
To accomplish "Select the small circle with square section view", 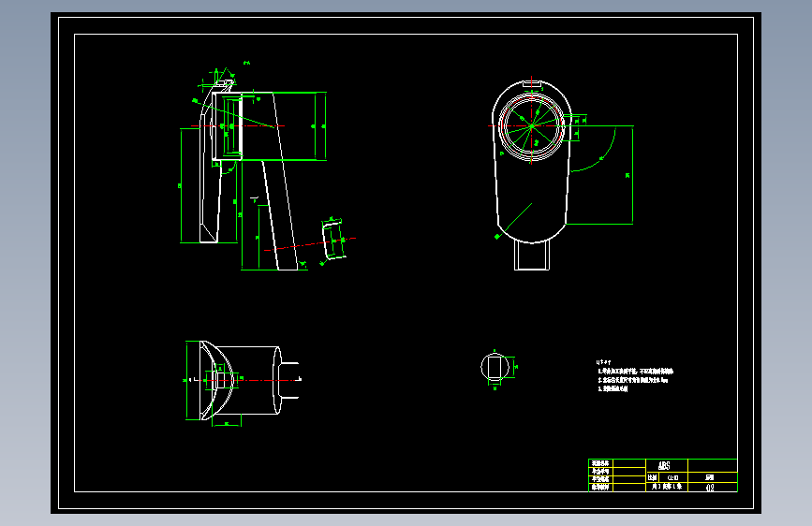I will 495,367.
